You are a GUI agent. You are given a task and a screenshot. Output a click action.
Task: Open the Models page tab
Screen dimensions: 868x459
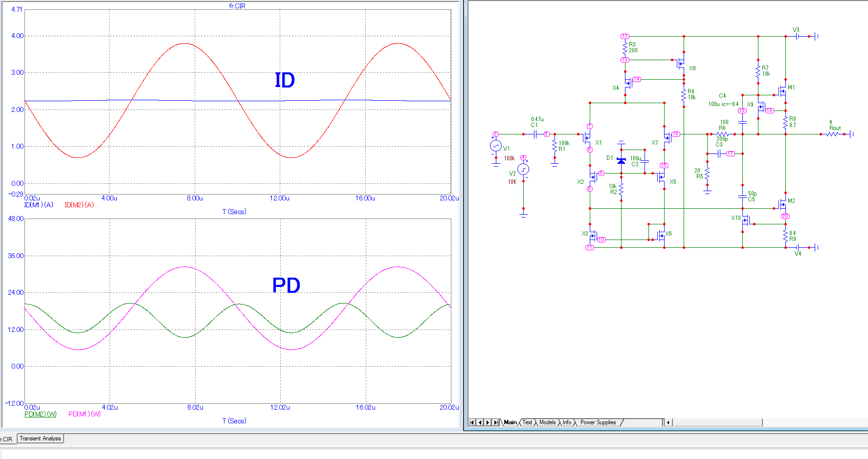(x=547, y=422)
